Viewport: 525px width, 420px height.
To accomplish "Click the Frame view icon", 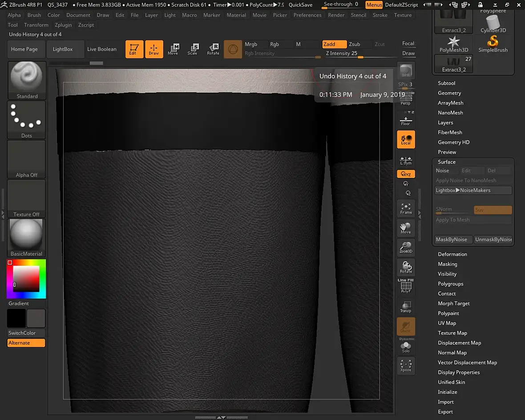I will (x=406, y=208).
